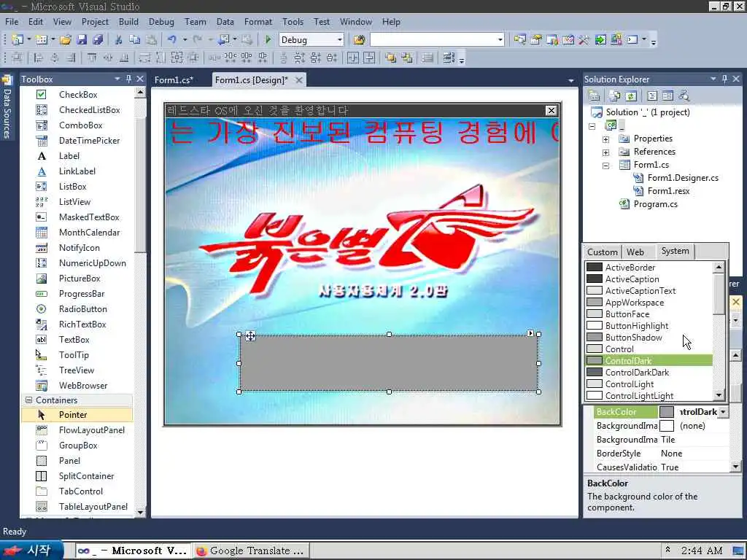Click the panel smart tag arrow glyph
747x560 pixels.
(x=530, y=333)
